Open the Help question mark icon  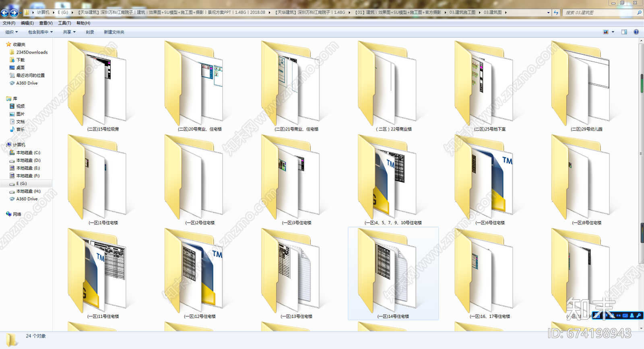pos(636,32)
